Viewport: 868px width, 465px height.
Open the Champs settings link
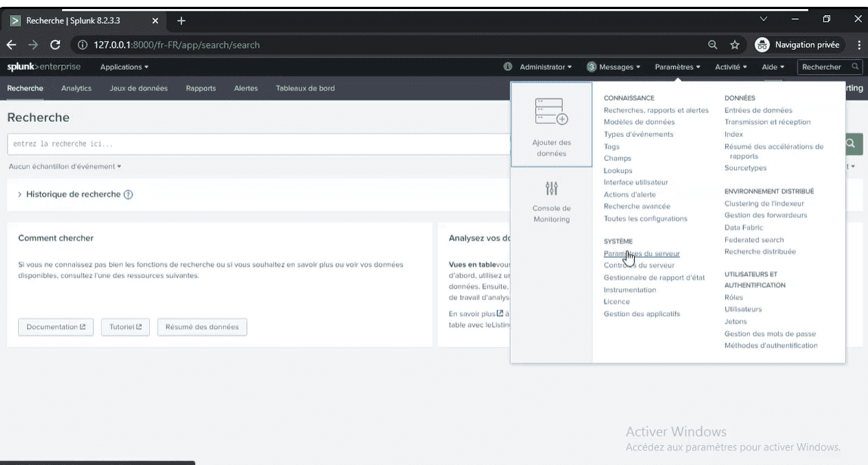click(x=618, y=158)
